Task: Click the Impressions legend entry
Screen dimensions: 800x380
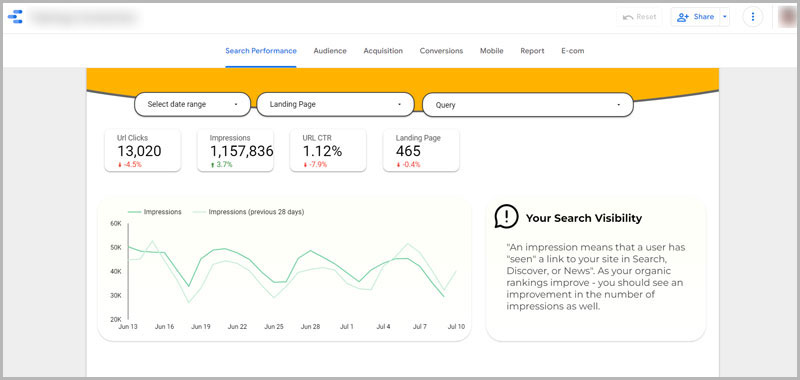Action: click(x=155, y=212)
